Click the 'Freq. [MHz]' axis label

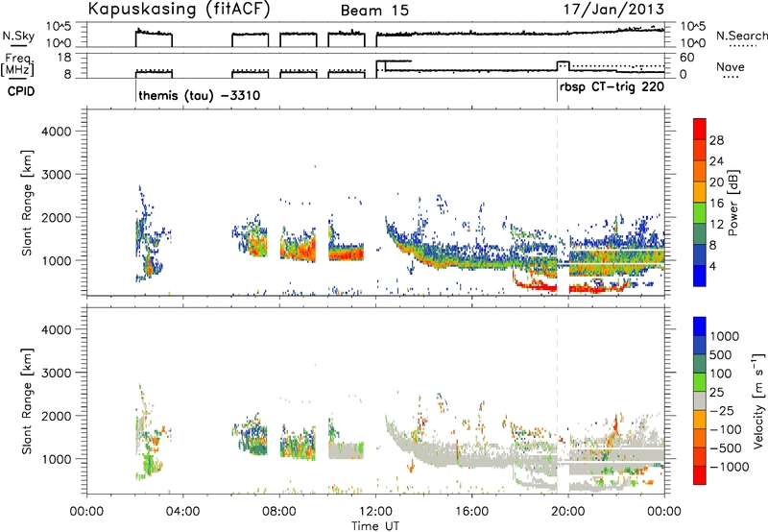[18, 64]
